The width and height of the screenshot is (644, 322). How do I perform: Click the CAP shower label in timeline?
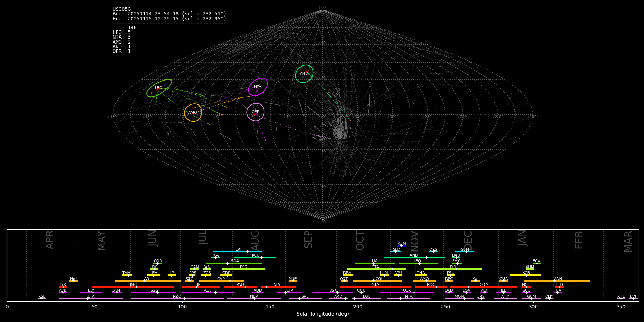pyautogui.click(x=221, y=279)
